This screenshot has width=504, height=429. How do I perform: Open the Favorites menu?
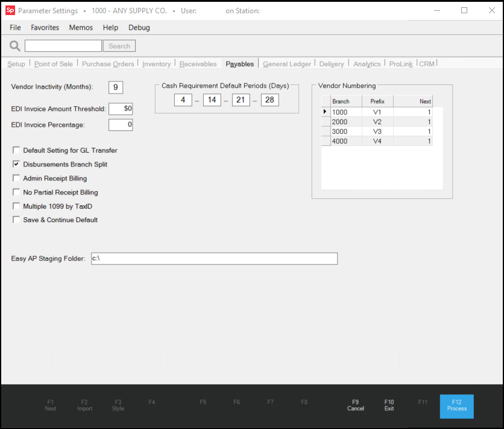point(45,27)
